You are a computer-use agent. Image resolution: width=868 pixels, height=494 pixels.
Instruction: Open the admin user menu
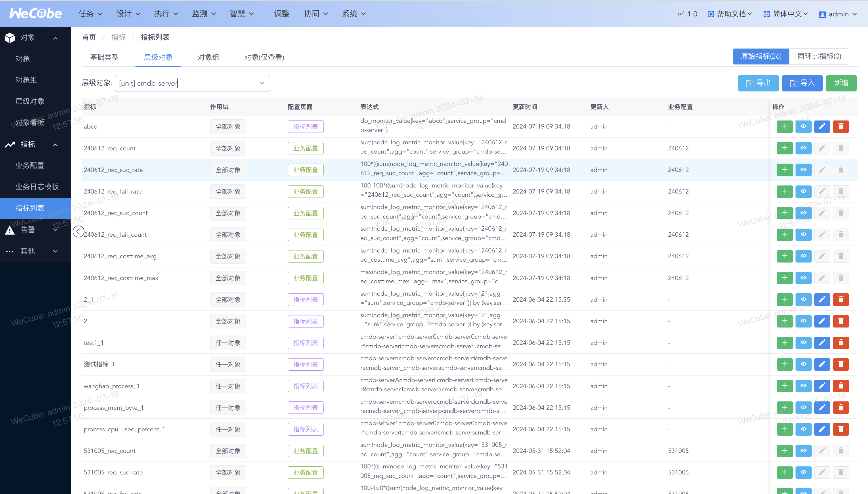tap(838, 14)
